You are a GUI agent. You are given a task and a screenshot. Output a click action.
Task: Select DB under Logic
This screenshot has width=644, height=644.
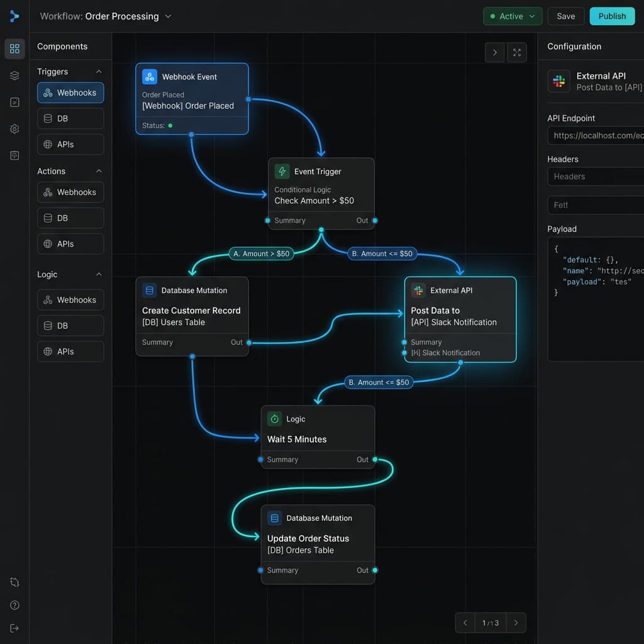(x=70, y=326)
